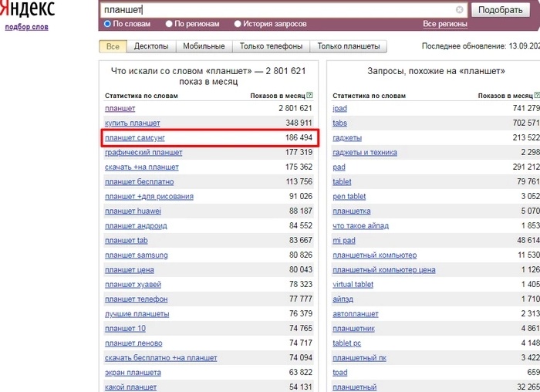The width and height of the screenshot is (540, 392).
Task: Open the "планшетный компьютер цена" link
Action: point(384,270)
